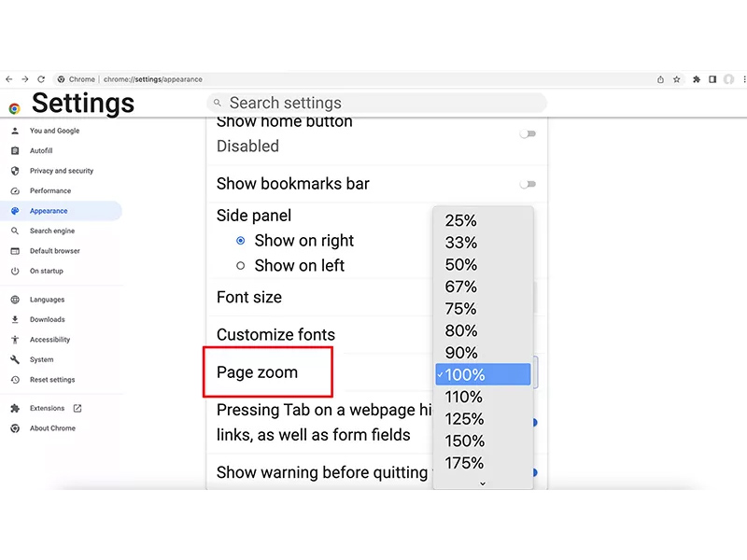
Task: Open the Extensions link in sidebar
Action: [47, 408]
